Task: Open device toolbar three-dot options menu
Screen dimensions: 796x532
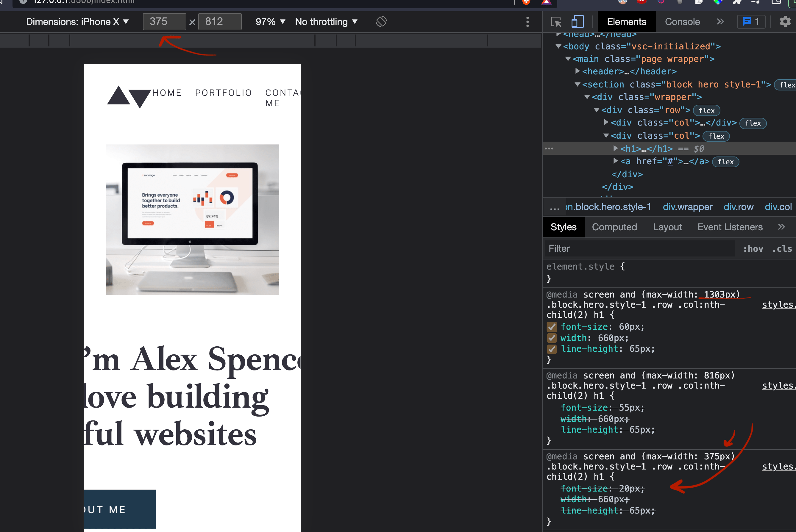Action: 527,22
